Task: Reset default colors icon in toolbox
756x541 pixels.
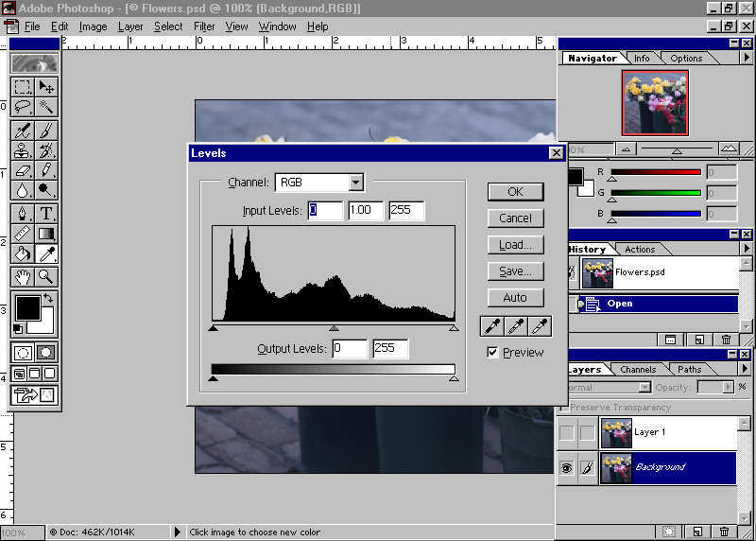Action: (x=18, y=330)
